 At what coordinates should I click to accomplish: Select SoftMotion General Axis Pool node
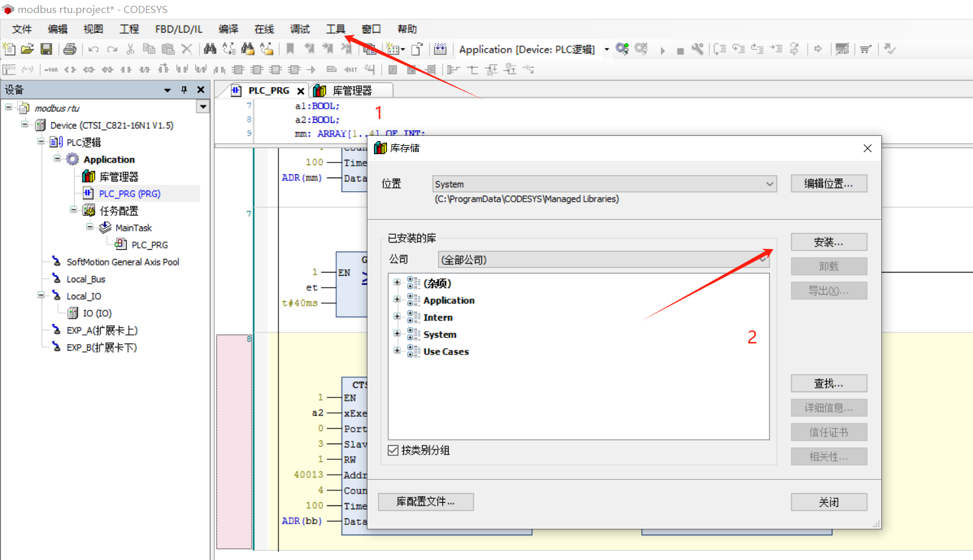pyautogui.click(x=123, y=261)
